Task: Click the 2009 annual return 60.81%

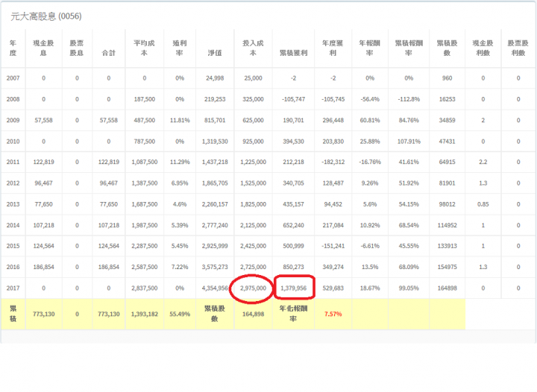Action: click(370, 121)
